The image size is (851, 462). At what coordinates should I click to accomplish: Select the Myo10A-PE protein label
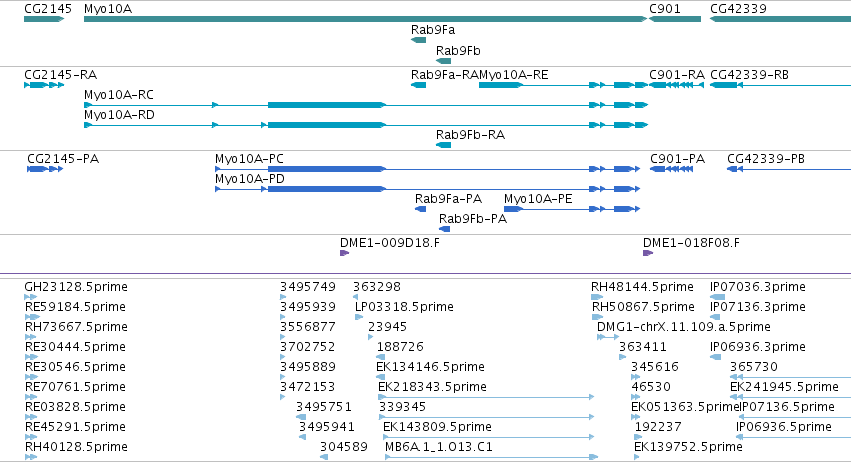(538, 199)
